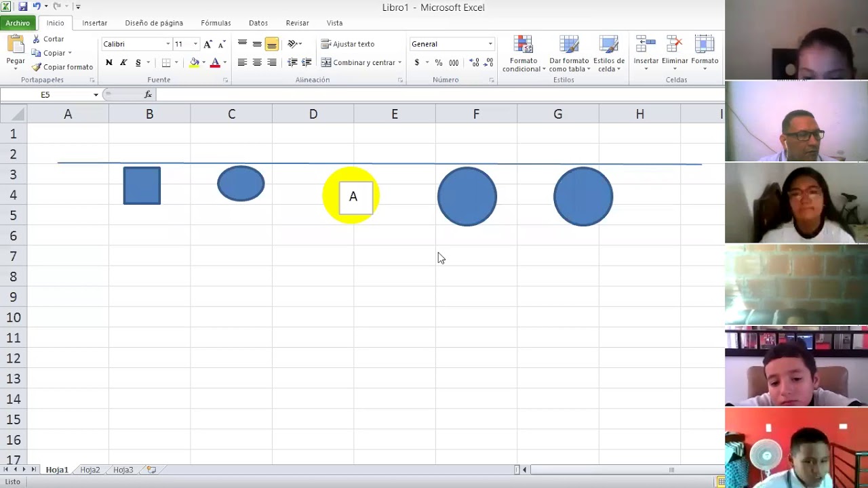Select the Hoja2 sheet tab
Viewport: 868px width, 488px height.
(x=90, y=470)
